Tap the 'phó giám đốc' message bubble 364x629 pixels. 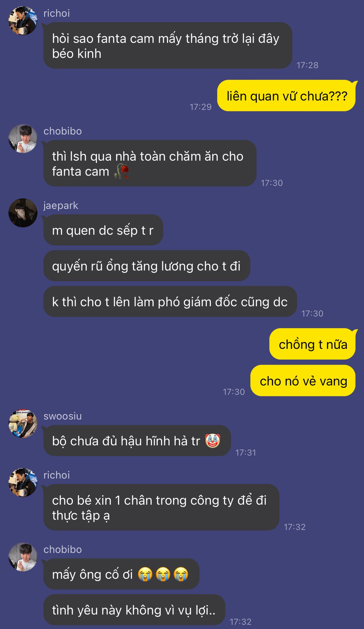(170, 301)
